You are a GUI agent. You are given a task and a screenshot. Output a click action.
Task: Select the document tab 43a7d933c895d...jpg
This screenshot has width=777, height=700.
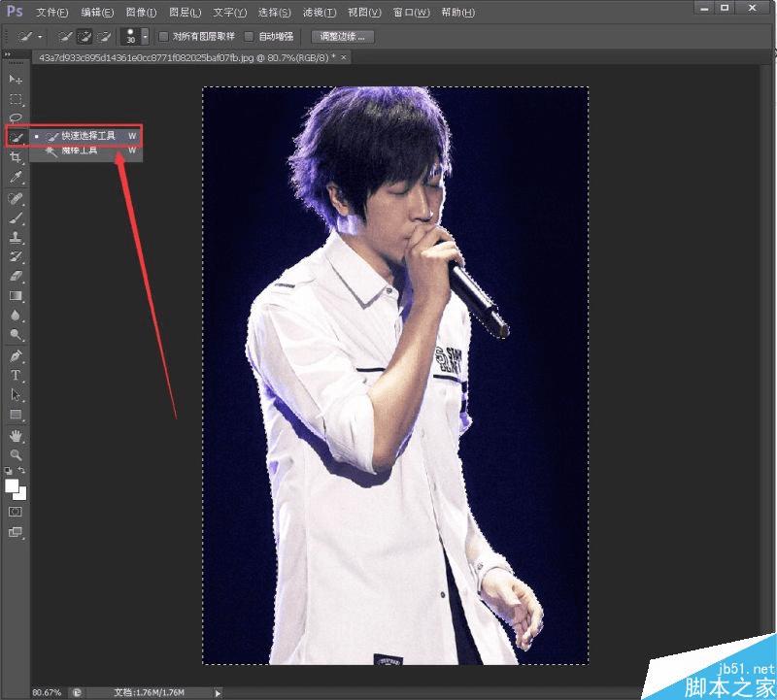coord(186,58)
